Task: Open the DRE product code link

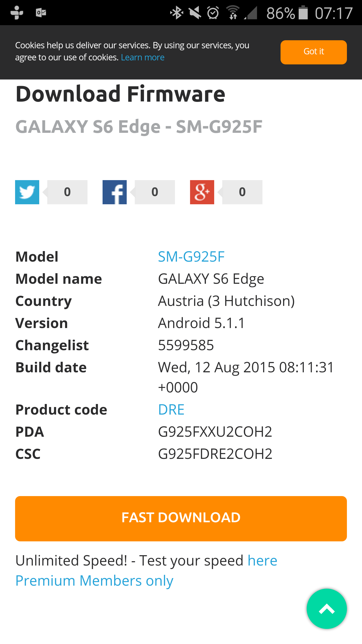Action: pos(171,410)
